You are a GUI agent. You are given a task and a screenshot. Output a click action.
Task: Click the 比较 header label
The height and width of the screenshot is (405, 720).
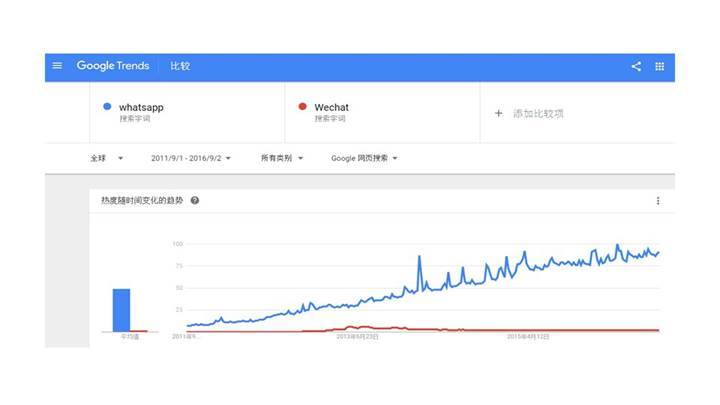tap(180, 66)
